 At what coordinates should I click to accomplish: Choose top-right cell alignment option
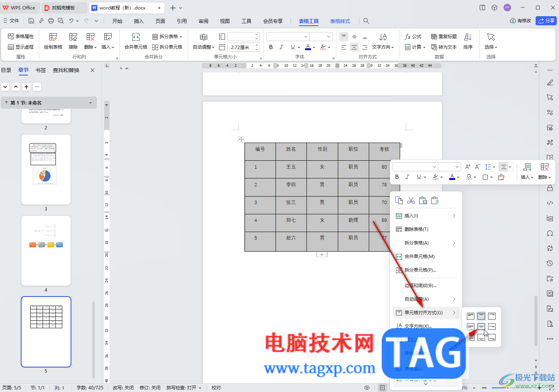point(492,316)
